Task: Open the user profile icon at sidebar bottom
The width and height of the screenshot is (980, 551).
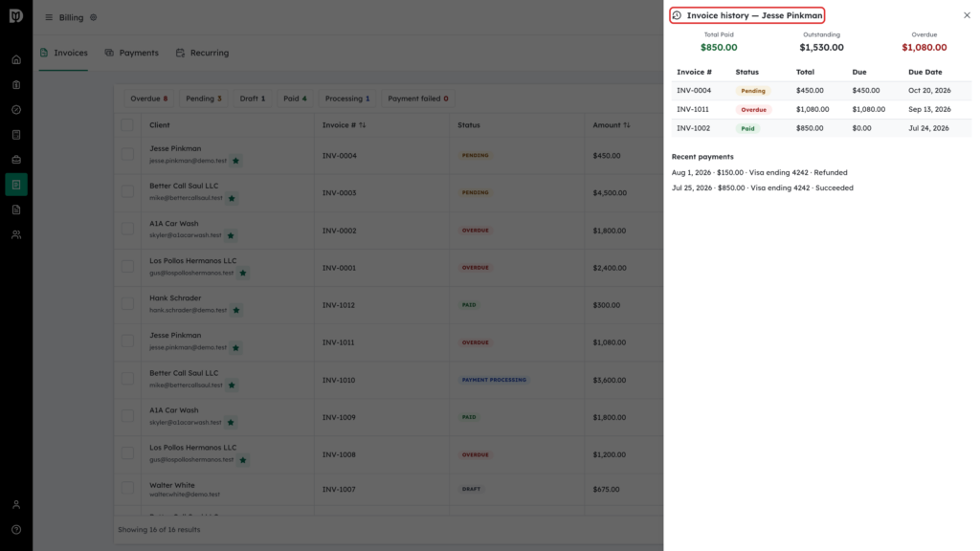Action: pos(16,505)
